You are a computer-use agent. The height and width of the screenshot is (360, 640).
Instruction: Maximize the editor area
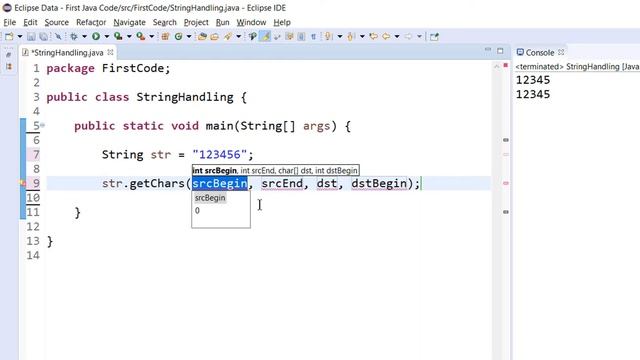(500, 51)
